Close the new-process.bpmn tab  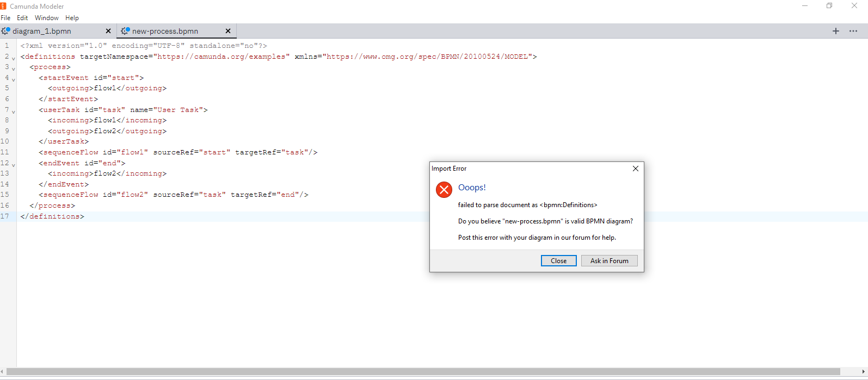[228, 31]
